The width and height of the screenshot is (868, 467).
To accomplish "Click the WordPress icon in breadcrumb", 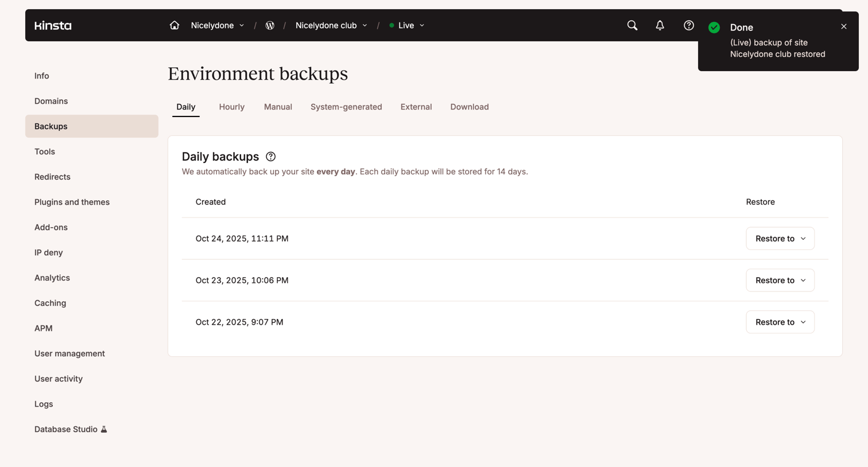I will tap(270, 25).
